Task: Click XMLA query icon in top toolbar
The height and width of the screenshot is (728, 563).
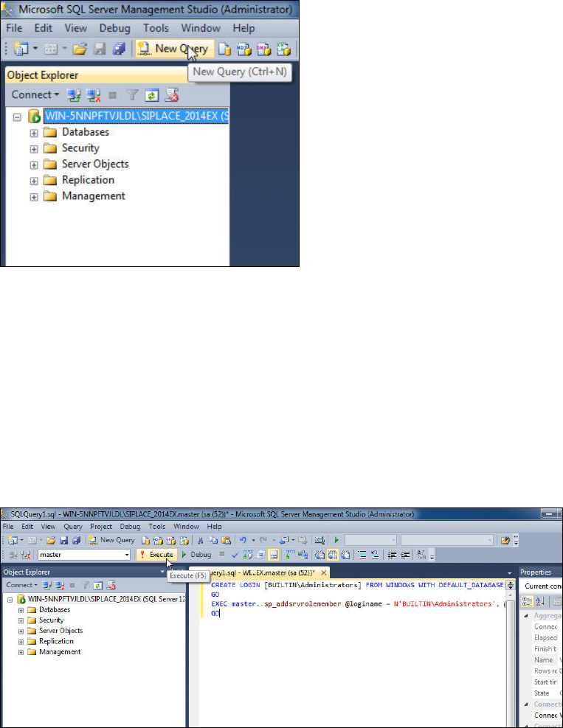Action: [283, 49]
